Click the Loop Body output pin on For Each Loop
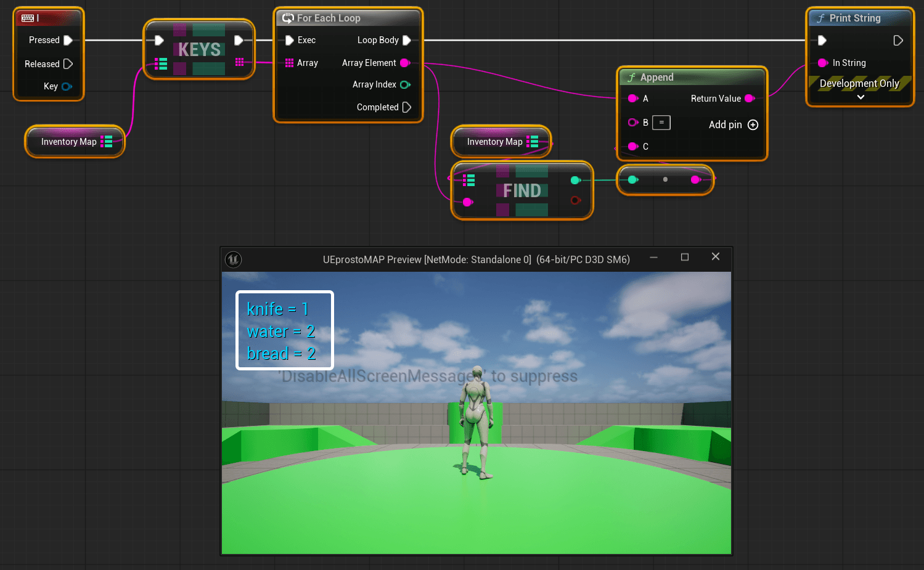 pos(406,40)
